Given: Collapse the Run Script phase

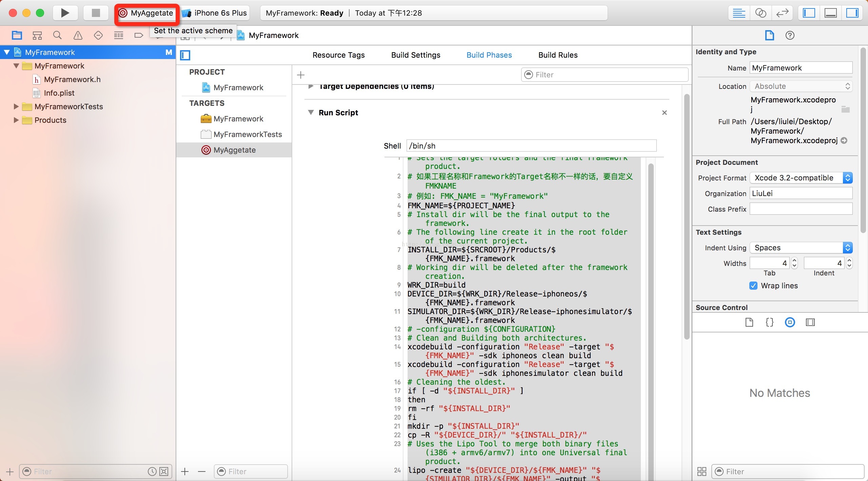Looking at the screenshot, I should 311,112.
